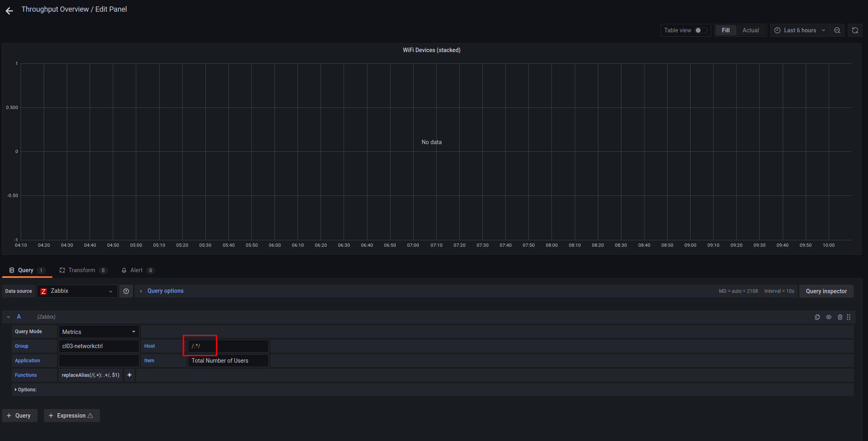The image size is (868, 441).
Task: Expand the Options section below Functions
Action: tap(26, 389)
